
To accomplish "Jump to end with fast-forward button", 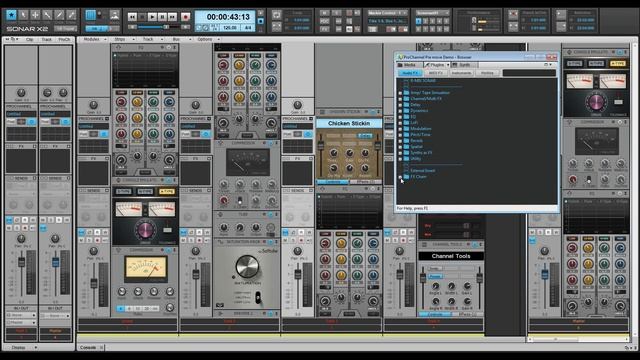I will (x=173, y=17).
